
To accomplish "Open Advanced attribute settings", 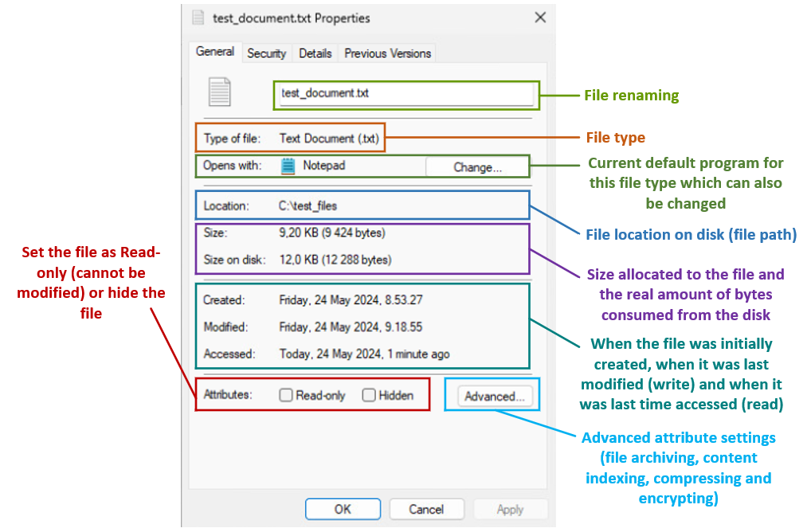I will (x=492, y=395).
